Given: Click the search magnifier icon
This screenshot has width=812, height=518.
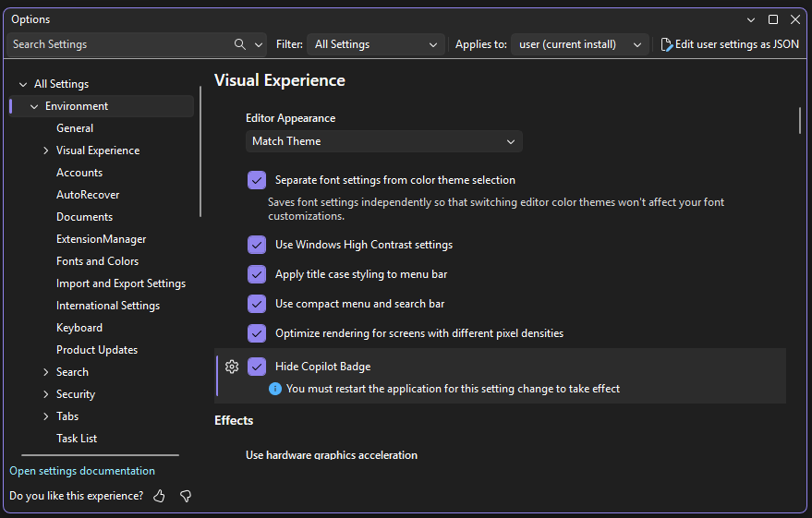Looking at the screenshot, I should point(240,44).
